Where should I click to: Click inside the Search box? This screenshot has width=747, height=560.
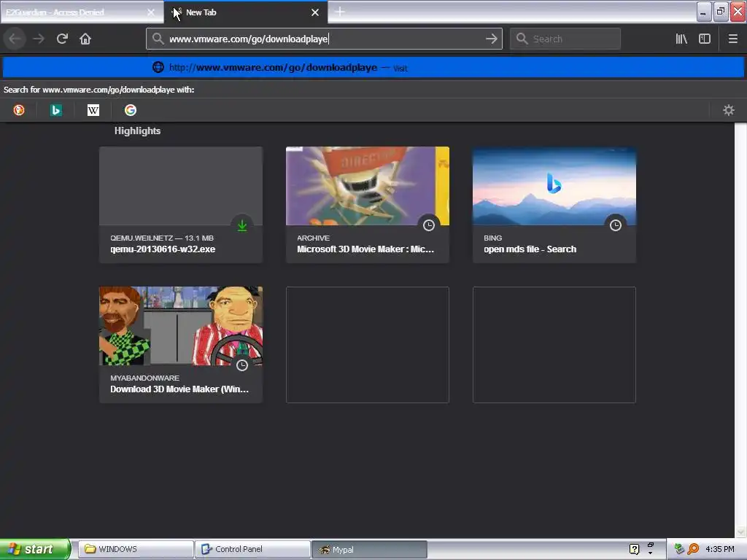[565, 39]
